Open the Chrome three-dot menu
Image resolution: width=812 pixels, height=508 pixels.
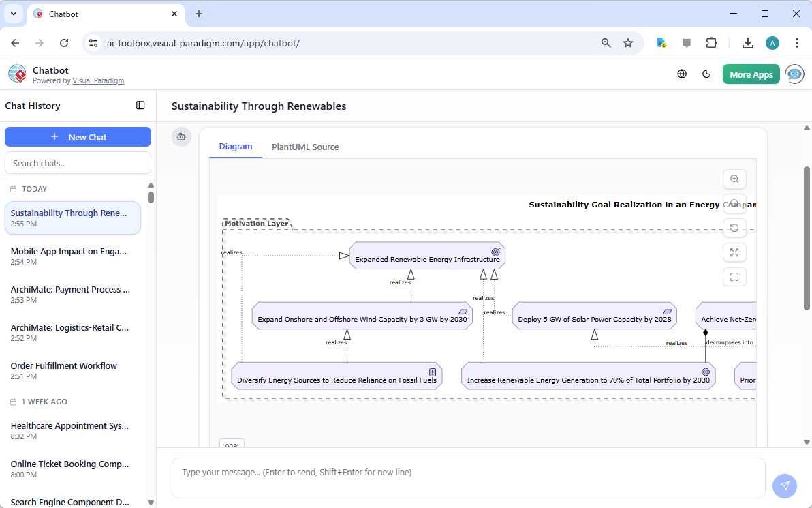[797, 42]
